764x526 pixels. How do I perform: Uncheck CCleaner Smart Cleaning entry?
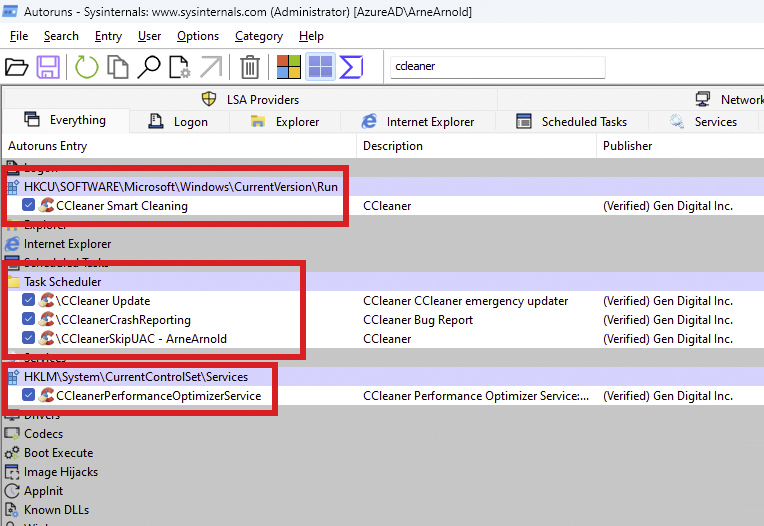29,206
